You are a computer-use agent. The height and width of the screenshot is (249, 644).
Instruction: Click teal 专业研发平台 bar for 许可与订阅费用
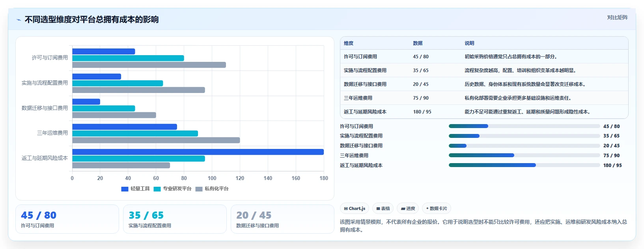pyautogui.click(x=128, y=58)
